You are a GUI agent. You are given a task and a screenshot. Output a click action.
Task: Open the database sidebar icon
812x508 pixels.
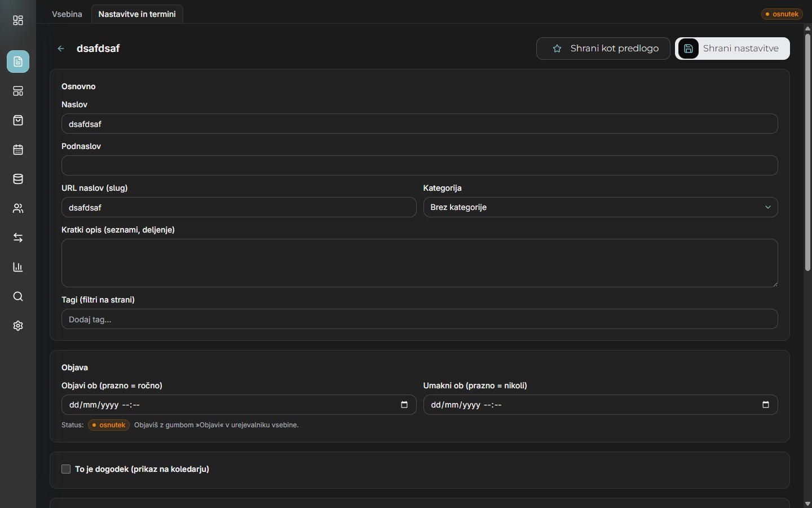click(x=18, y=179)
